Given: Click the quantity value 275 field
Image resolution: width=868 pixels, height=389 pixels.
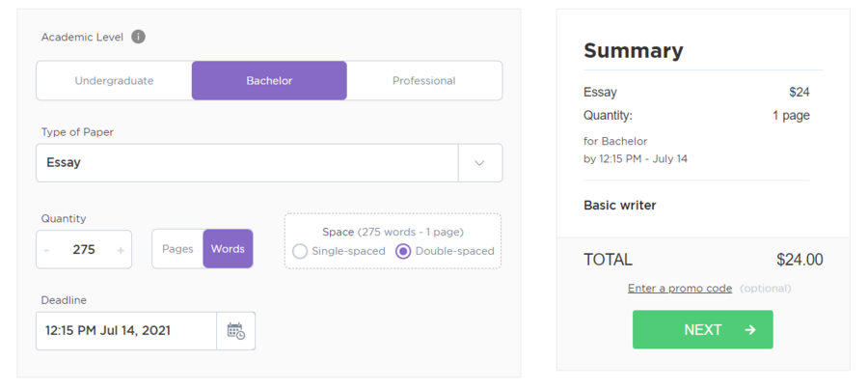Looking at the screenshot, I should point(84,249).
